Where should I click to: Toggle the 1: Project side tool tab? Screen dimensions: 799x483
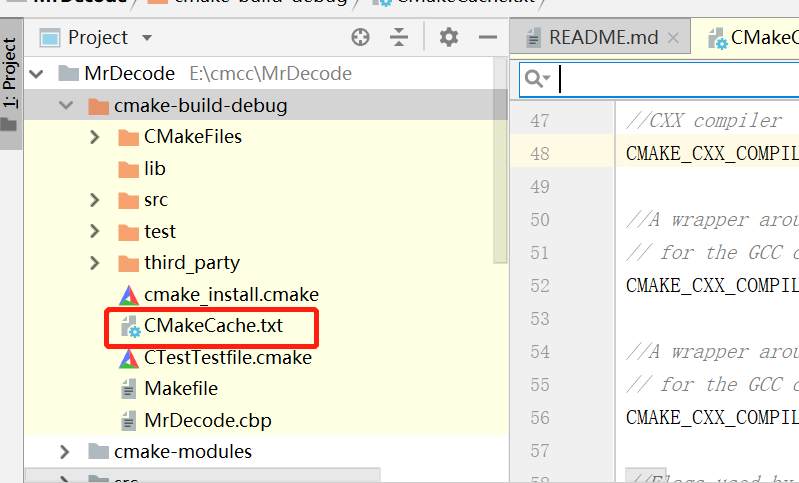coord(11,83)
